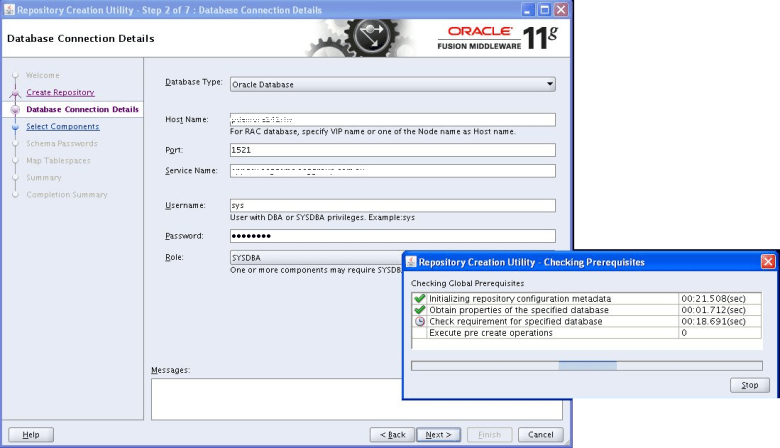This screenshot has height=448, width=780.
Task: Click the Password input field
Action: click(x=392, y=236)
